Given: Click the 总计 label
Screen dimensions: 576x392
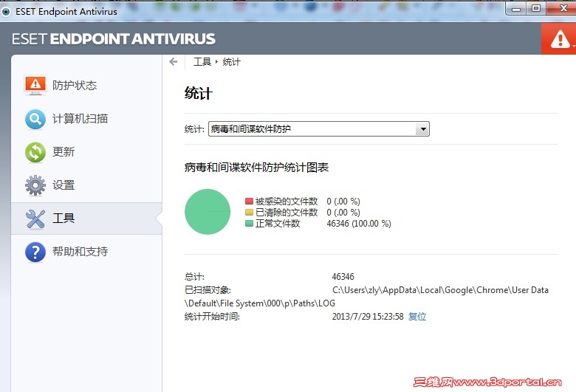Looking at the screenshot, I should coord(194,277).
